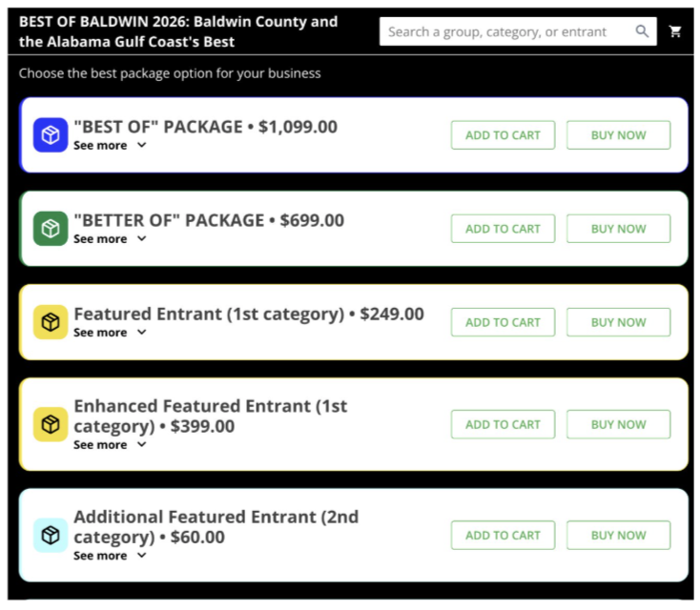The image size is (700, 610).
Task: Add Enhanced Featured Entrant to cart
Action: point(503,424)
